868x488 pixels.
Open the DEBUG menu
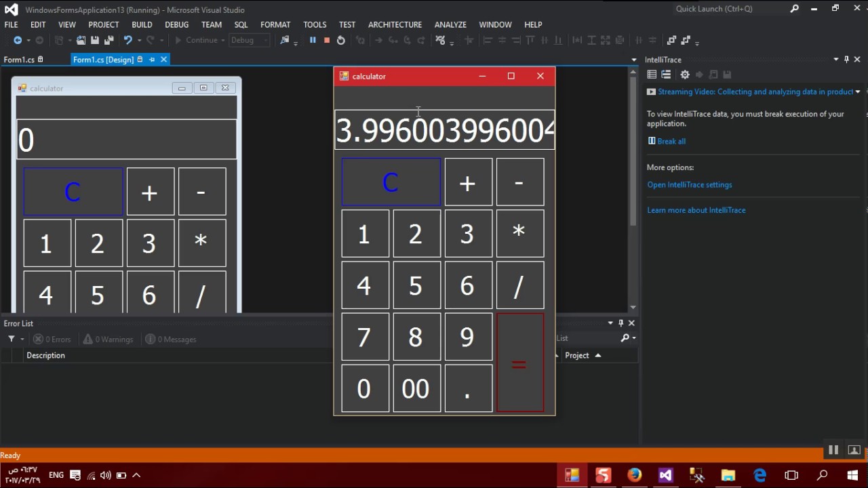pos(176,24)
